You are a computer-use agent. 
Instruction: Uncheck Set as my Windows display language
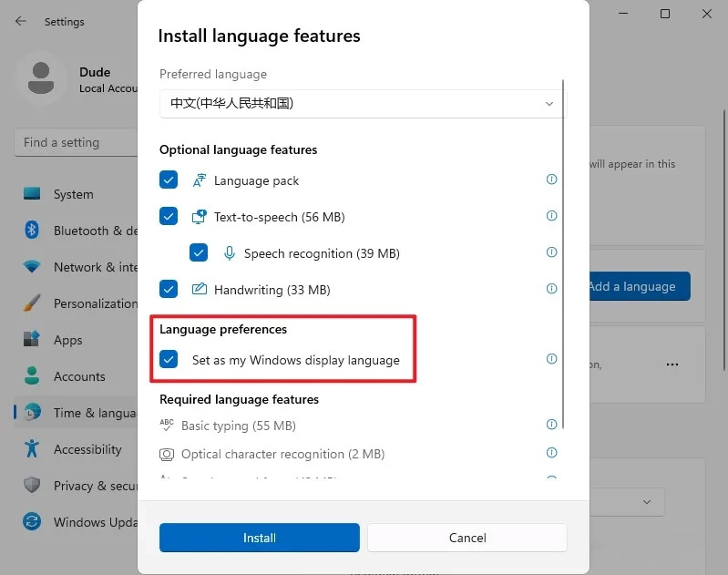click(169, 359)
